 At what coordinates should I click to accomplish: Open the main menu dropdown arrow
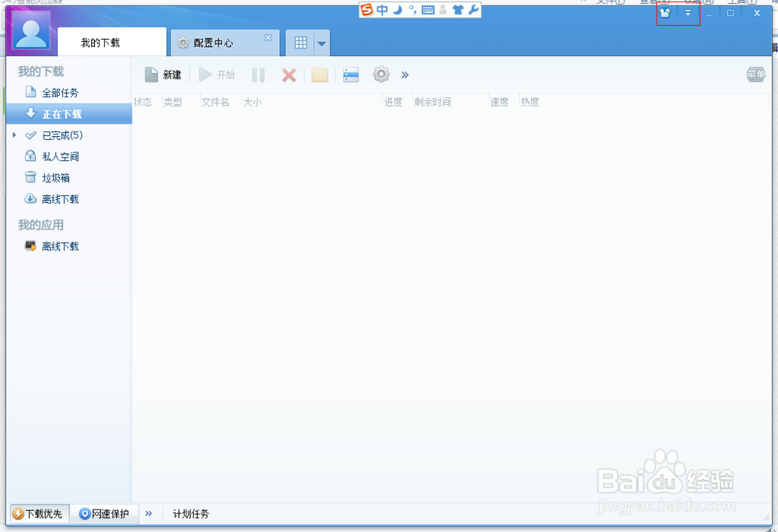[688, 12]
